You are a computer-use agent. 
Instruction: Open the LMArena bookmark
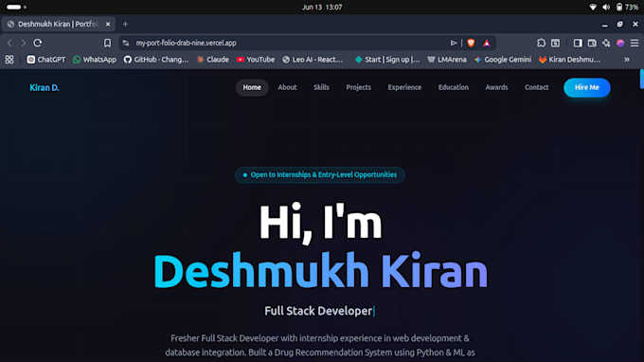click(x=447, y=60)
